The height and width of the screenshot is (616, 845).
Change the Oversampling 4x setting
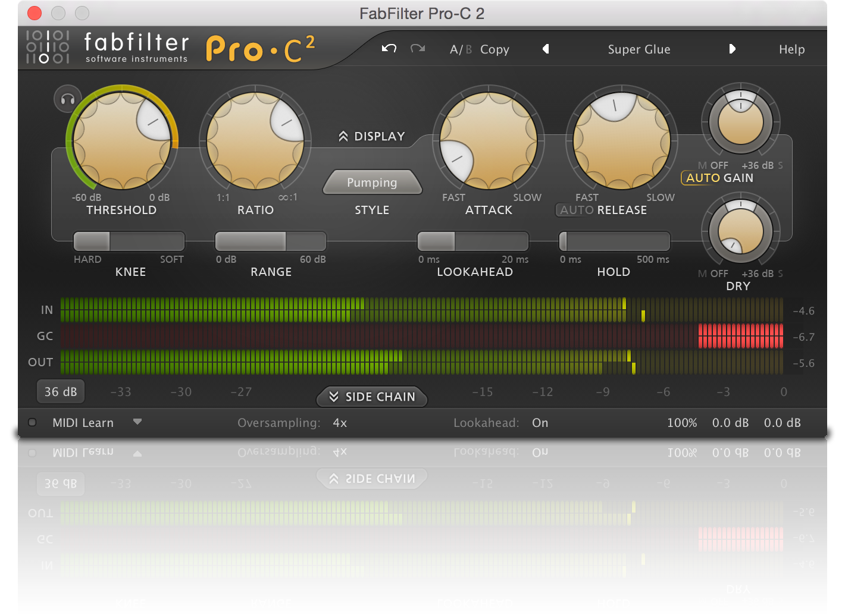340,423
